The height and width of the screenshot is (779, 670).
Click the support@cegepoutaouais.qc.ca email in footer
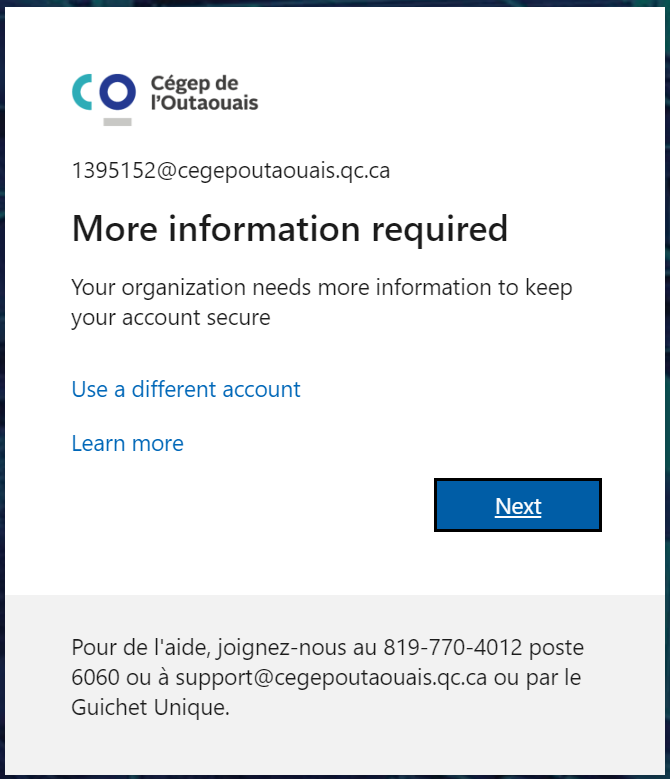pyautogui.click(x=331, y=678)
